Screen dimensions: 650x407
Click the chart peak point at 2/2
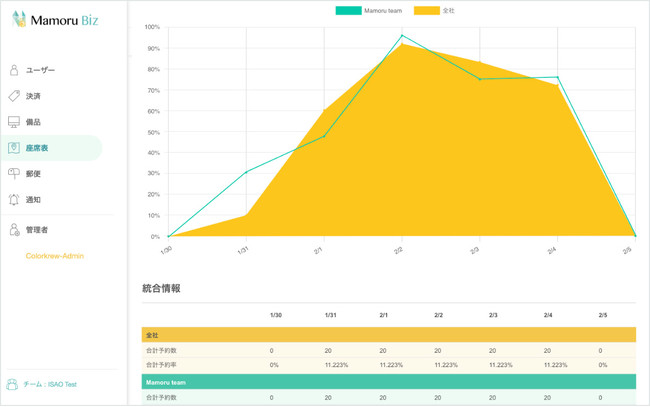[x=402, y=36]
